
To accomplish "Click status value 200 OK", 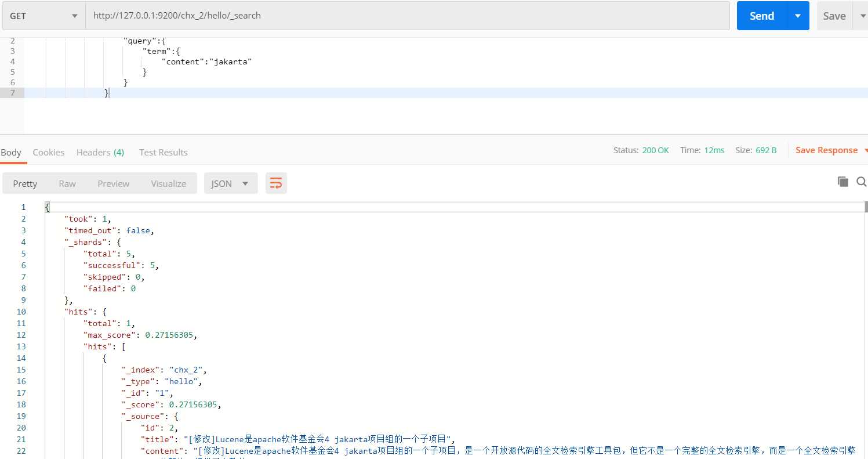I will (656, 150).
